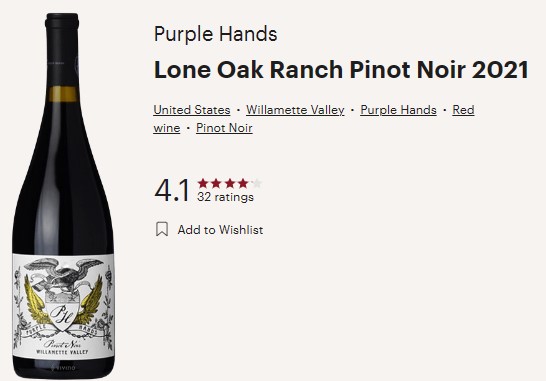Image resolution: width=546 pixels, height=381 pixels.
Task: Click the 4.1 average rating score
Action: 172,190
